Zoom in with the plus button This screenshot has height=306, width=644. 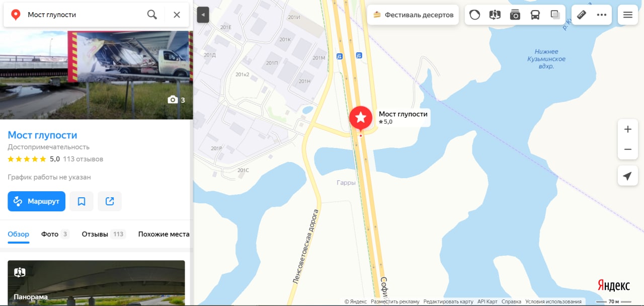tap(627, 129)
